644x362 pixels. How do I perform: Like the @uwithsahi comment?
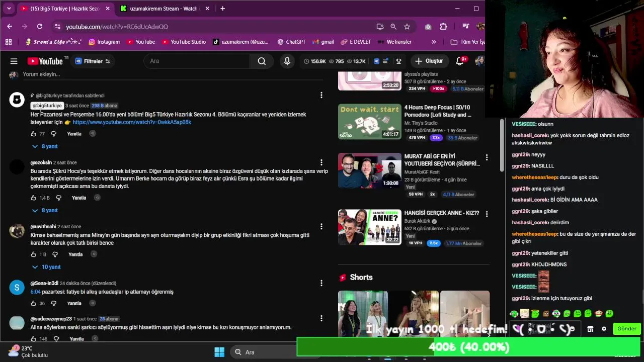coord(33,254)
